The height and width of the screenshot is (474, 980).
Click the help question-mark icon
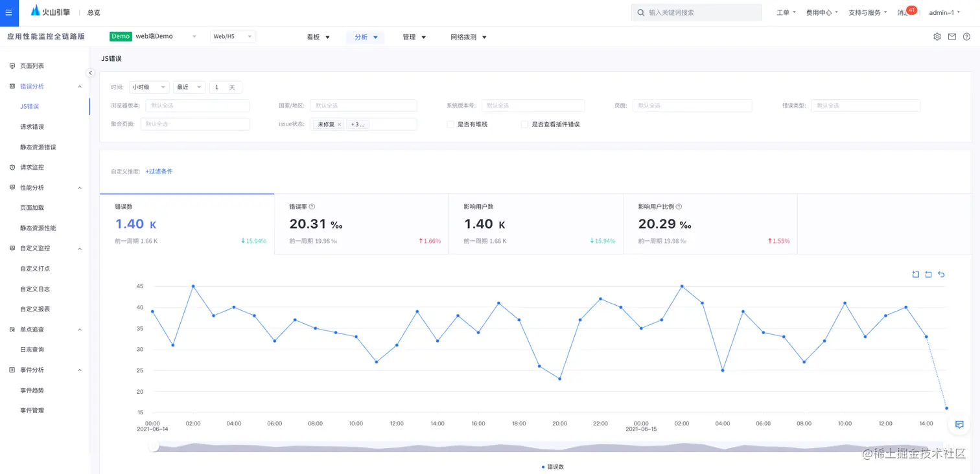pyautogui.click(x=966, y=37)
